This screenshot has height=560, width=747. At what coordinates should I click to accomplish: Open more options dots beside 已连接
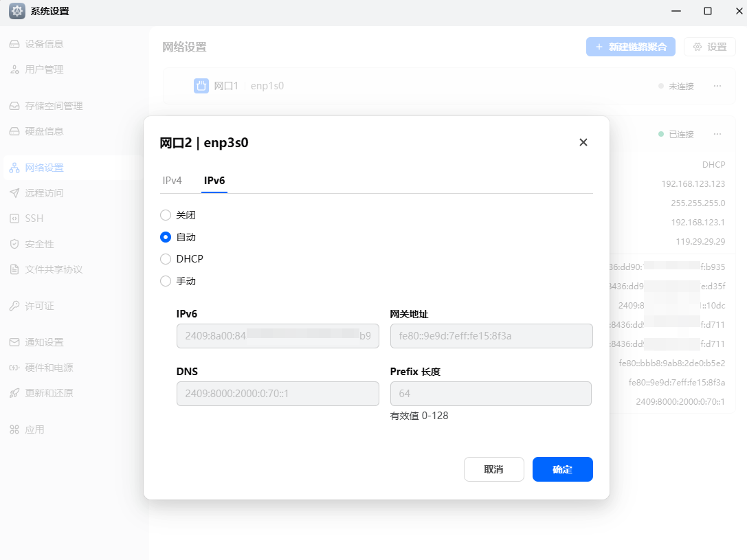pos(717,134)
